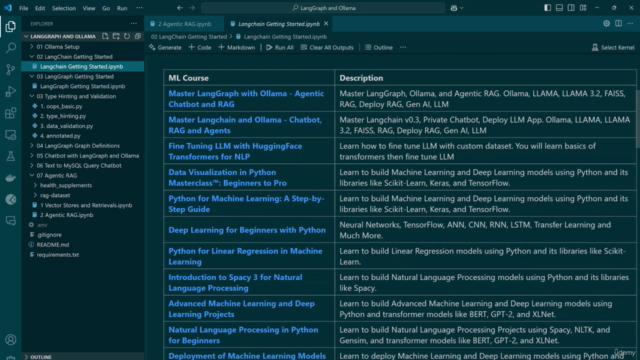Add a Code cell
The height and width of the screenshot is (360, 640).
(200, 47)
